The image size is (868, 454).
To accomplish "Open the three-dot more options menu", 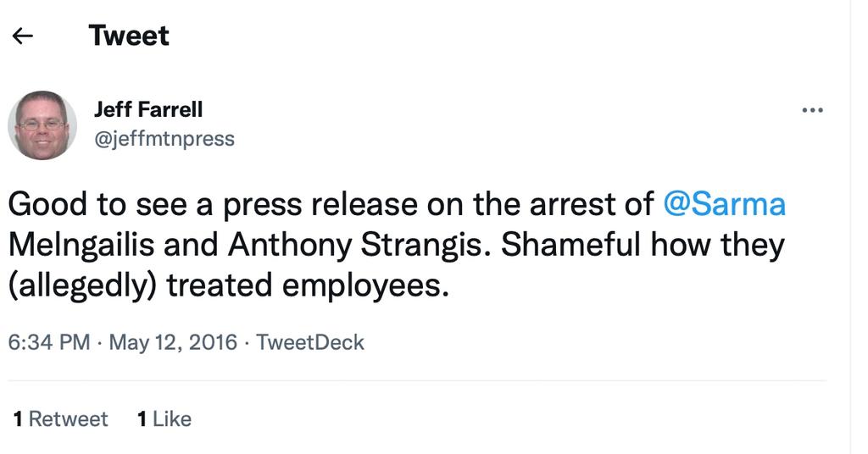I will point(812,110).
